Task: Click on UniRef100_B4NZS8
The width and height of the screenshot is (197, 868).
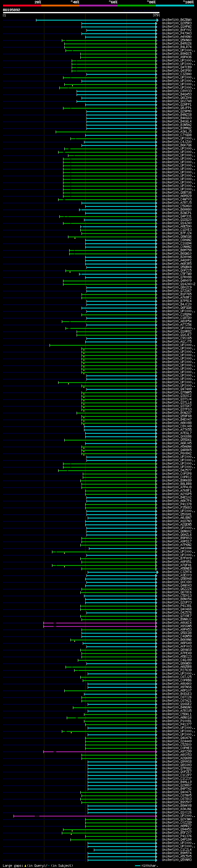Action: pos(176,115)
